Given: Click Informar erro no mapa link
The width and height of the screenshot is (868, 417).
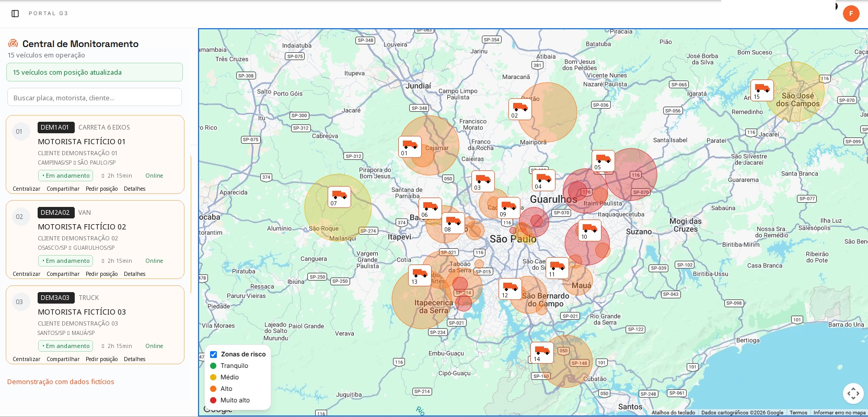Looking at the screenshot, I should [x=839, y=413].
